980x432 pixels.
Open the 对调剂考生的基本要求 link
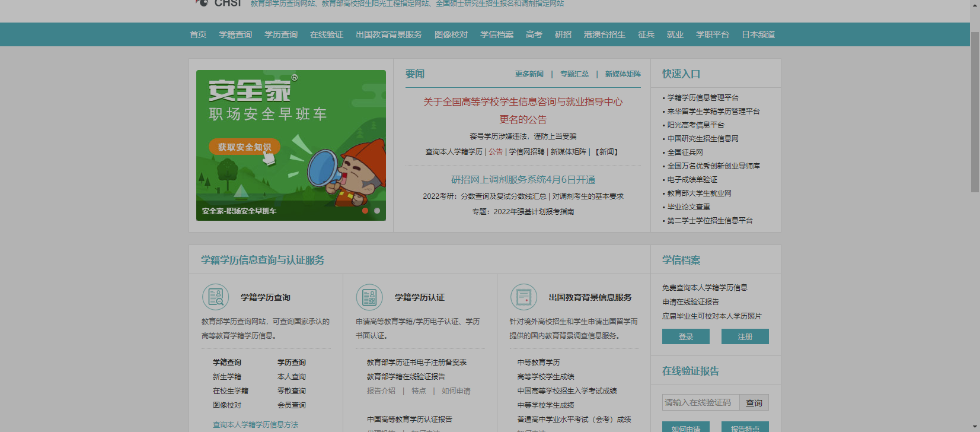click(588, 196)
